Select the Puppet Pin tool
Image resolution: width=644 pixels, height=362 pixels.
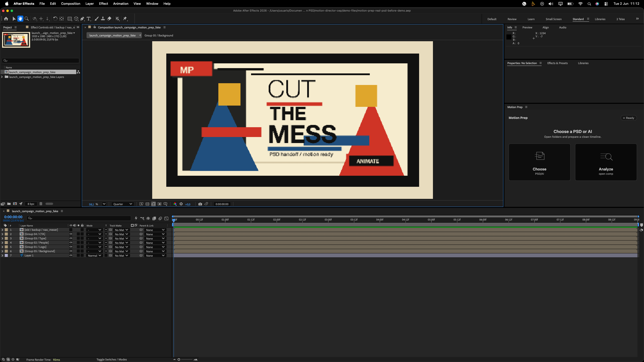tap(125, 19)
